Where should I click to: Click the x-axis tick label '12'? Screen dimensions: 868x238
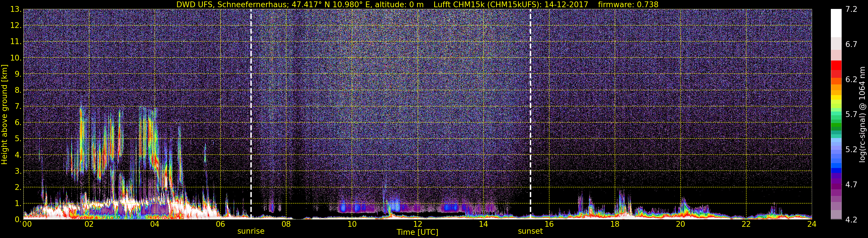417,224
